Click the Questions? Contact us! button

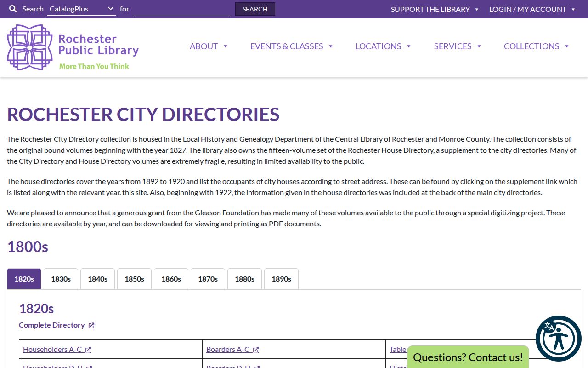[468, 357]
